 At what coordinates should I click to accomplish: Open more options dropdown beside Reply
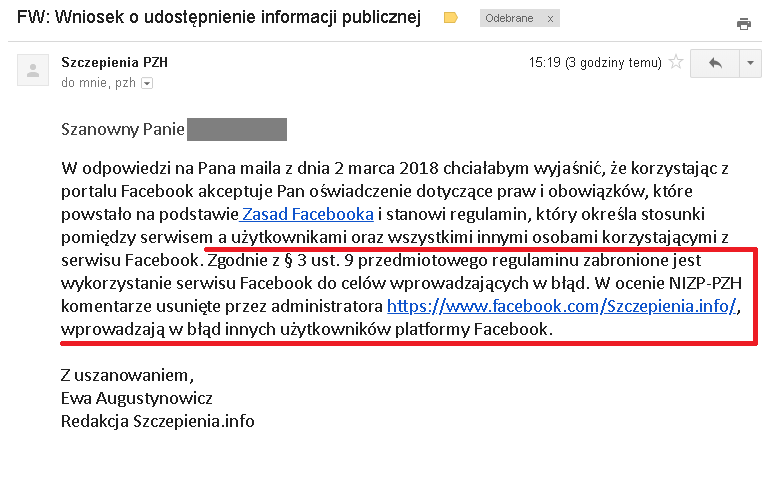point(750,63)
